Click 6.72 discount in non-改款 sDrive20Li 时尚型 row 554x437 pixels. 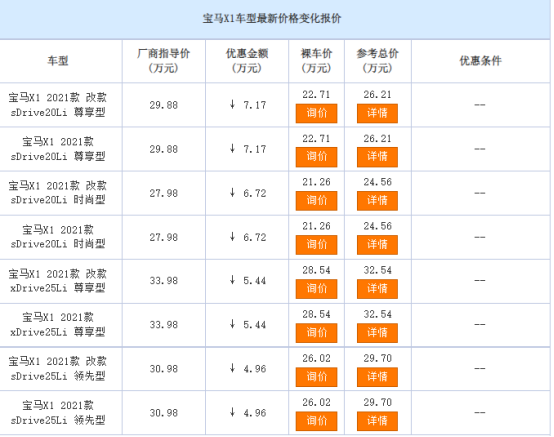coord(254,237)
